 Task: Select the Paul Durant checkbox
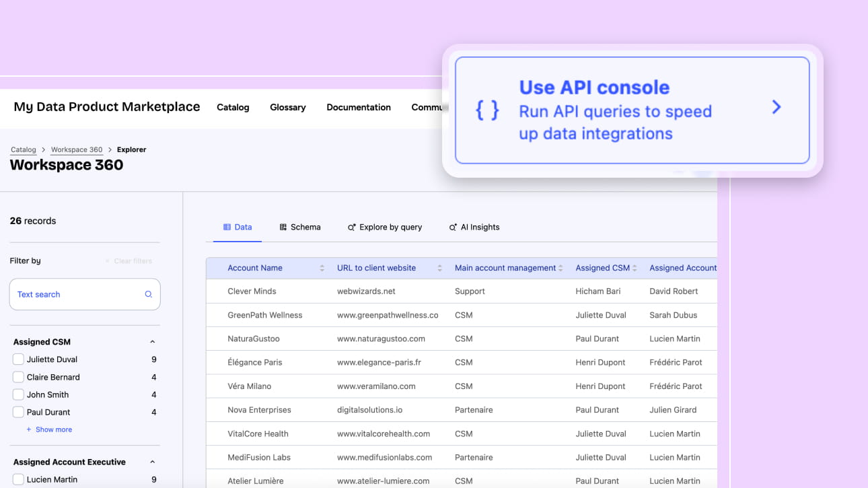(18, 412)
